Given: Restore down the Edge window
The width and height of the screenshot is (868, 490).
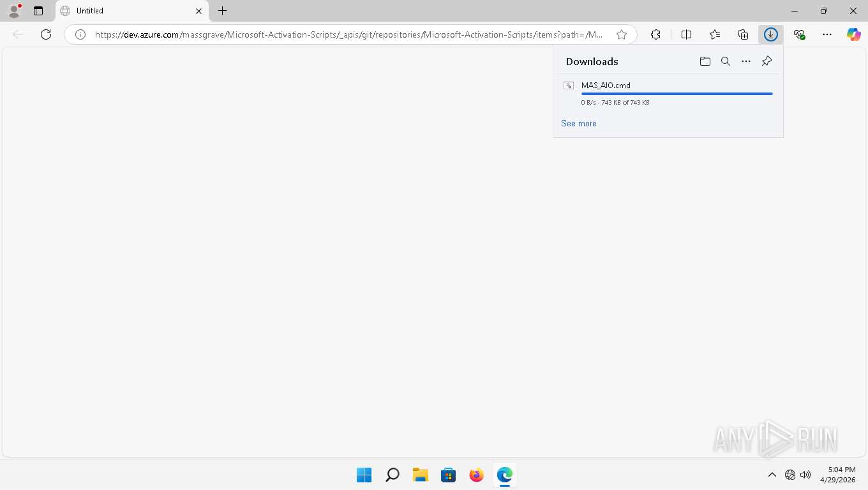Looking at the screenshot, I should click(824, 11).
